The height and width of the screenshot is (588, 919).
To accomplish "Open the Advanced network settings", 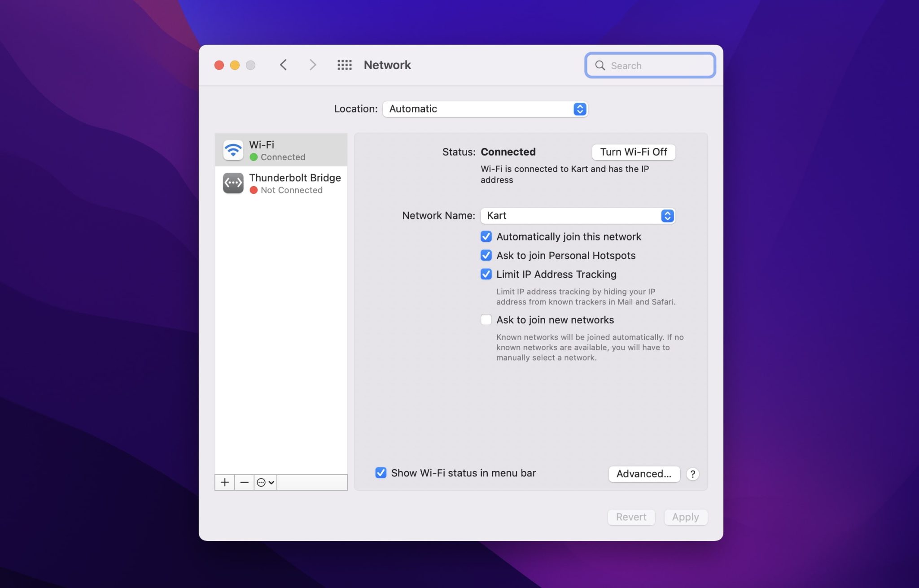I will coord(643,474).
